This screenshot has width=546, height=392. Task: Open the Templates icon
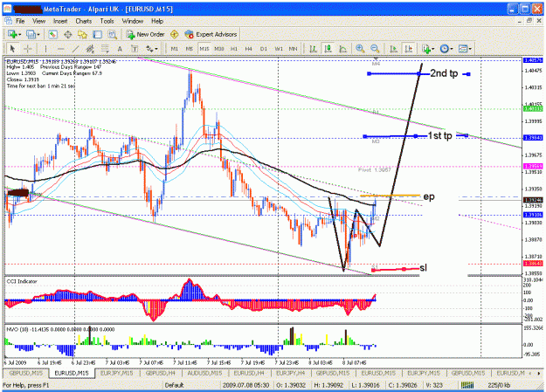tap(463, 49)
